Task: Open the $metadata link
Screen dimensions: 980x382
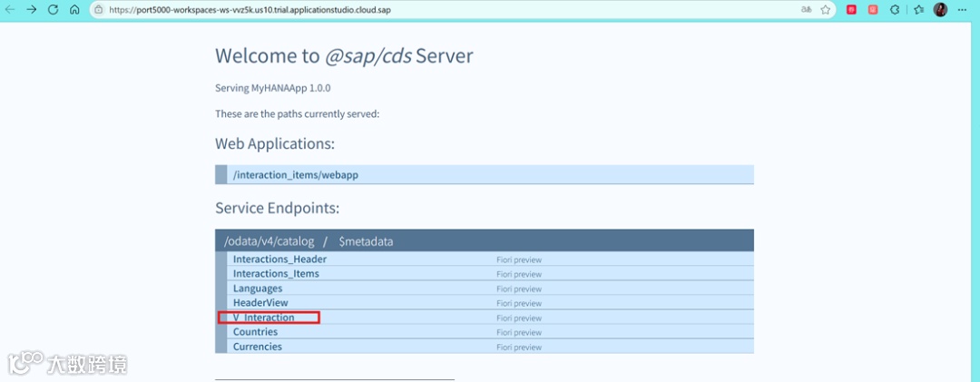Action: (x=367, y=240)
